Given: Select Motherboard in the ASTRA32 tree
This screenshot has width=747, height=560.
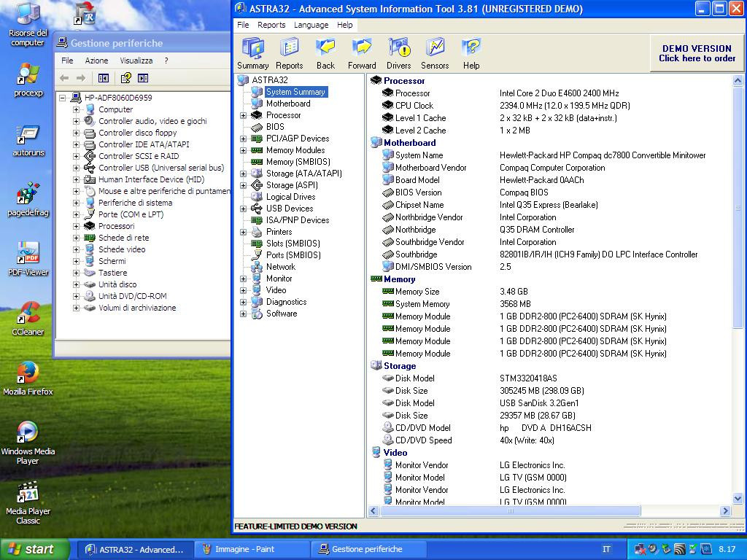Looking at the screenshot, I should 287,104.
